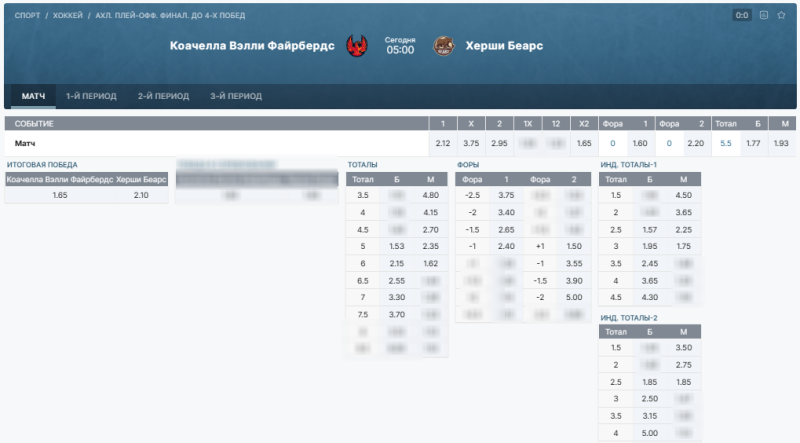Open the first handicap value 0 selector

[612, 144]
